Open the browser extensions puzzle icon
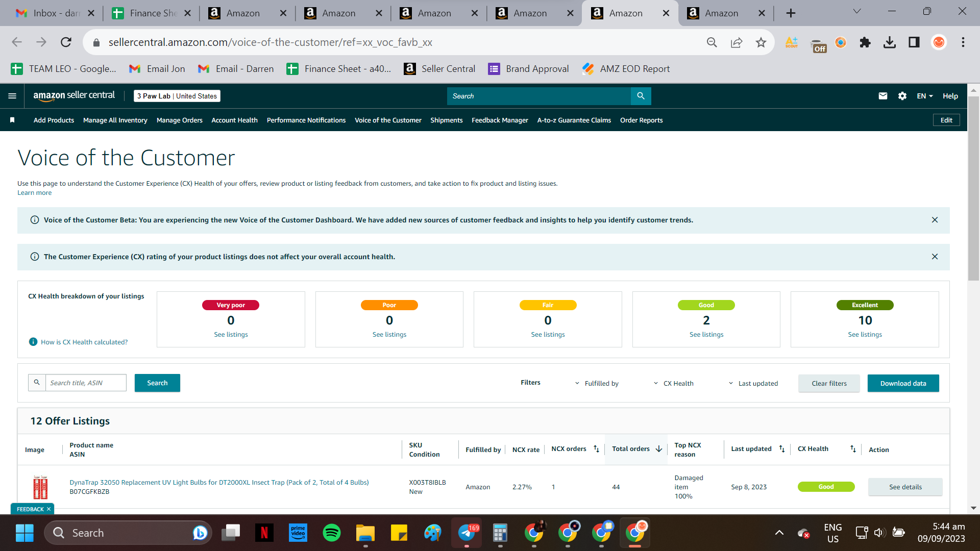The width and height of the screenshot is (980, 551). point(865,42)
